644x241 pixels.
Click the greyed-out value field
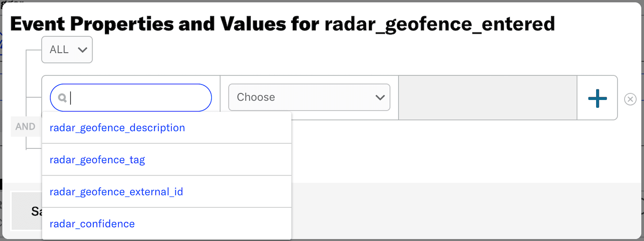click(488, 98)
